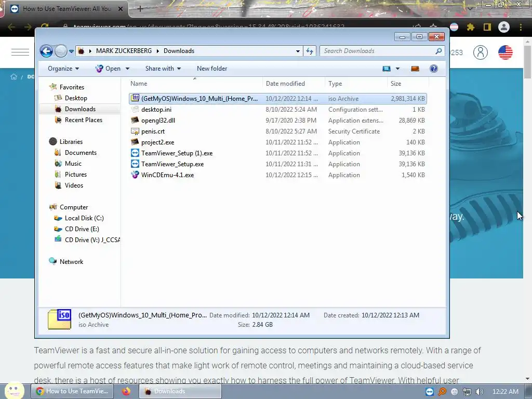Click the Start button on taskbar
The image size is (532, 399).
click(14, 391)
